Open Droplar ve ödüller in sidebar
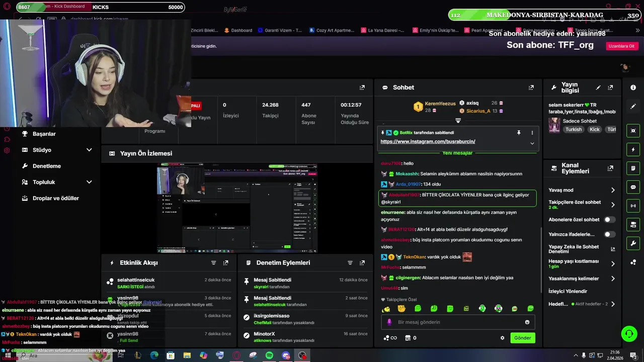644x362 pixels. 56,198
